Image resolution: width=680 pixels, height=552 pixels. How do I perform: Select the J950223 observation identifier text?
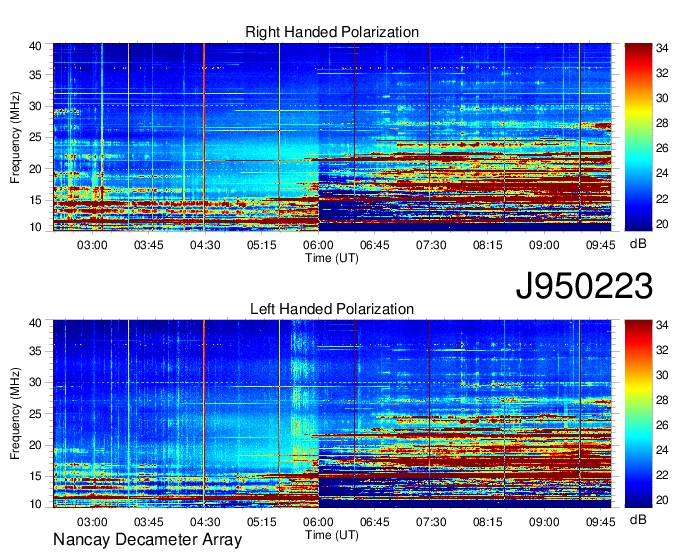(584, 286)
